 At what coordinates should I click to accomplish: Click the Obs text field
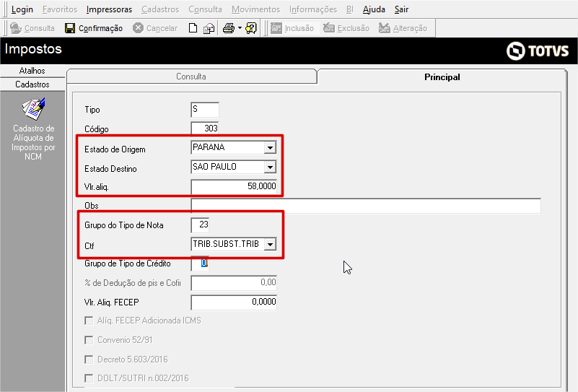366,206
